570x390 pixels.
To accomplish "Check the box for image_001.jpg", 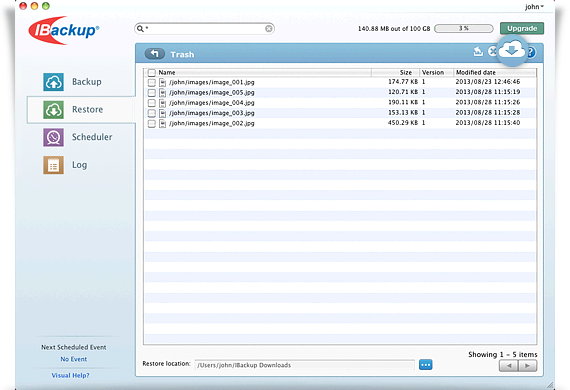I will point(152,83).
